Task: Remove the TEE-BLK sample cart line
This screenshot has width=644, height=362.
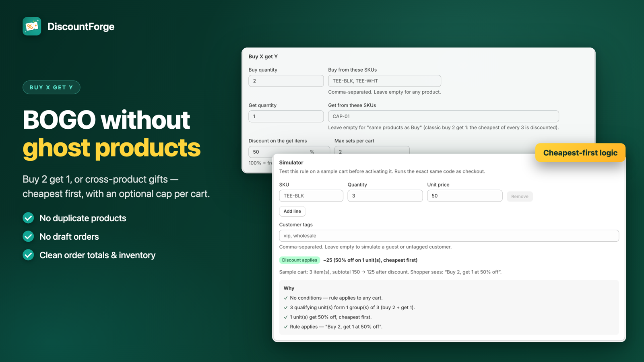Action: click(520, 196)
